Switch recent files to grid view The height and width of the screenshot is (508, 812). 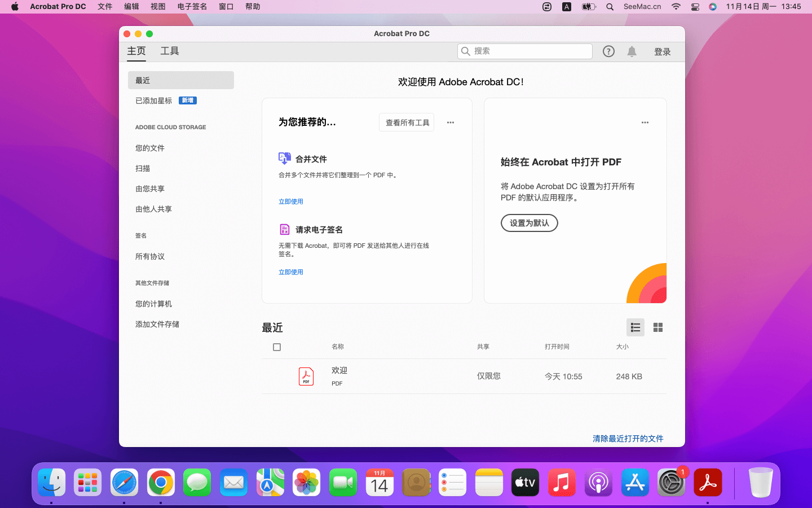(657, 327)
